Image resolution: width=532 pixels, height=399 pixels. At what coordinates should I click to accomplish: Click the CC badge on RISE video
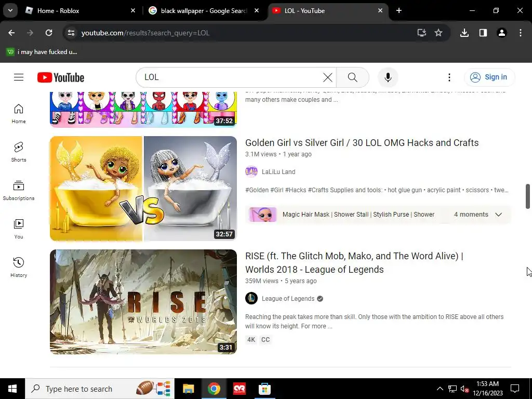tap(265, 340)
